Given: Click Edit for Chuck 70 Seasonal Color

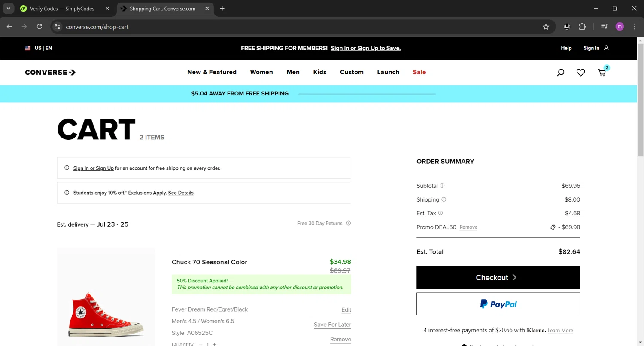Looking at the screenshot, I should [346, 310].
